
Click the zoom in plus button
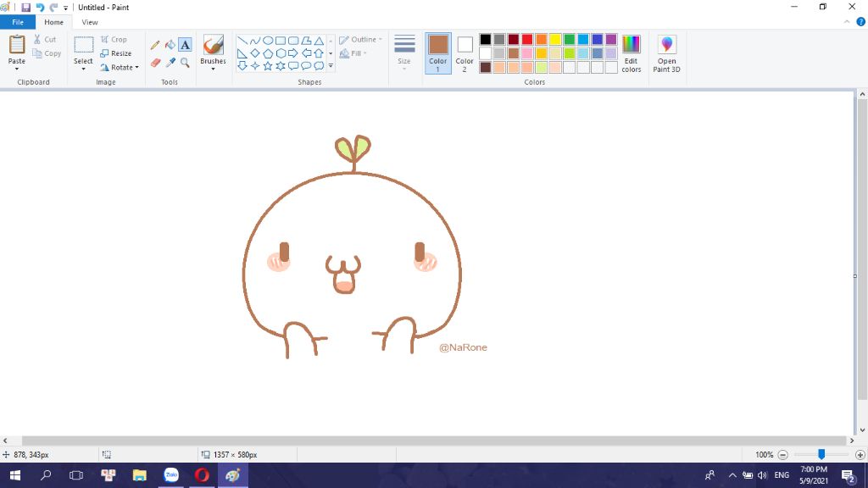click(860, 455)
